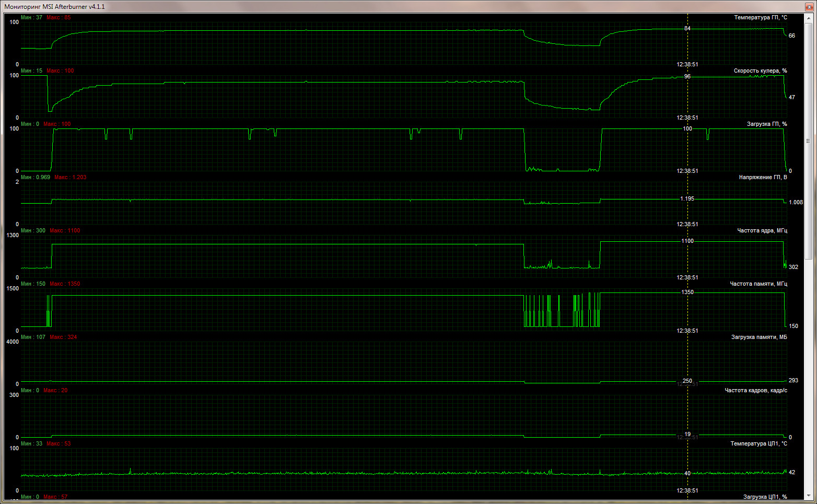This screenshot has height=504, width=817.
Task: Click the '12:38:51' timestamp under the fan speed graph
Action: tap(687, 118)
